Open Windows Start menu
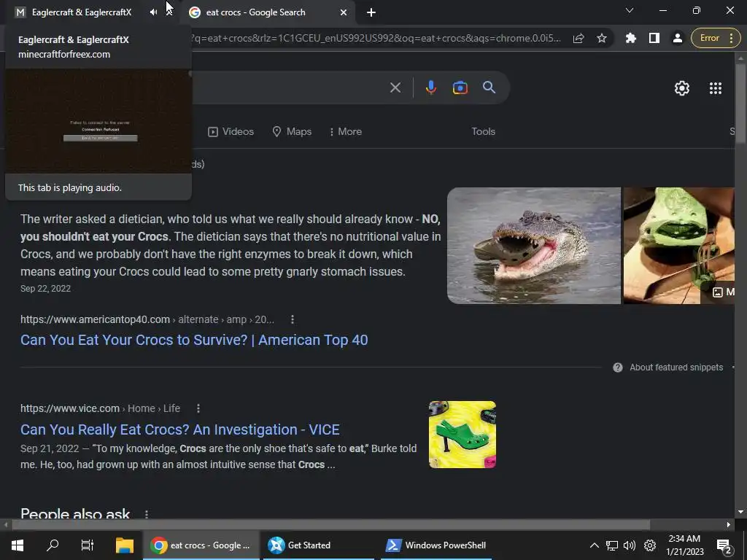 [x=18, y=545]
